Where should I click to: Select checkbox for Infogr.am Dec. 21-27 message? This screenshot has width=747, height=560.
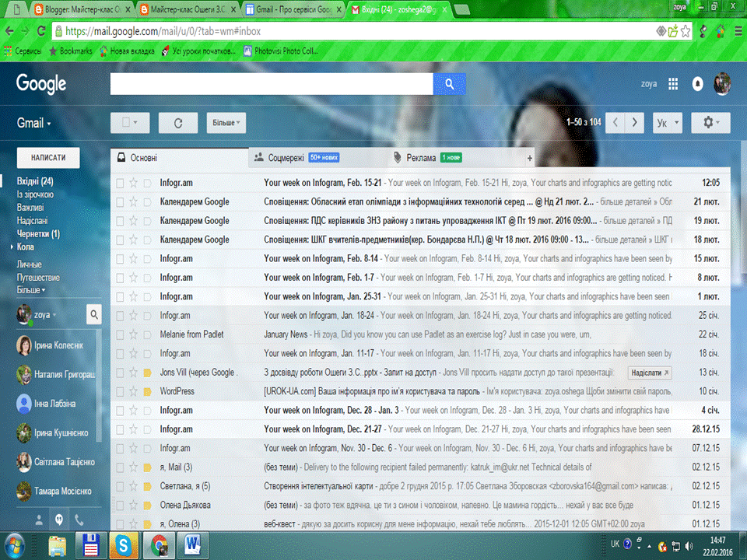120,429
